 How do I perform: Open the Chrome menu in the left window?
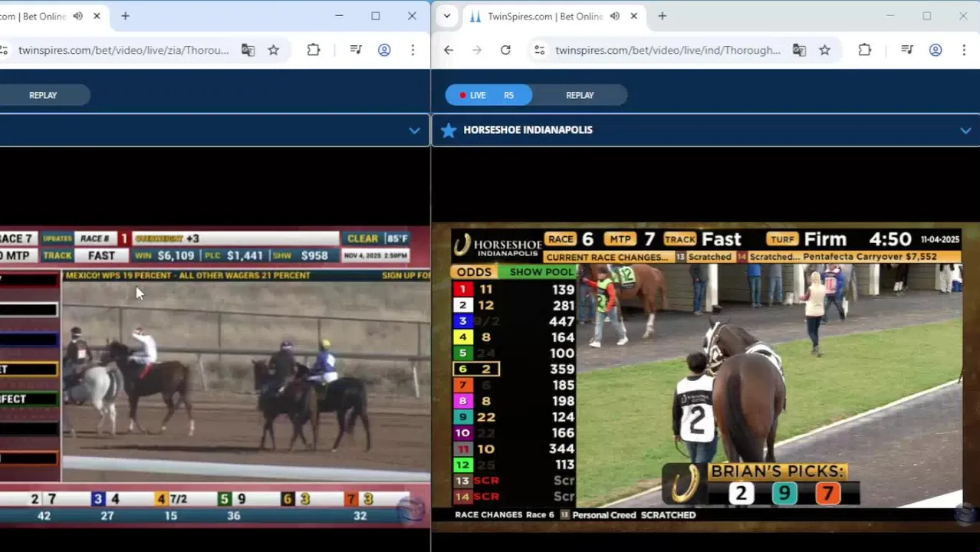point(413,50)
